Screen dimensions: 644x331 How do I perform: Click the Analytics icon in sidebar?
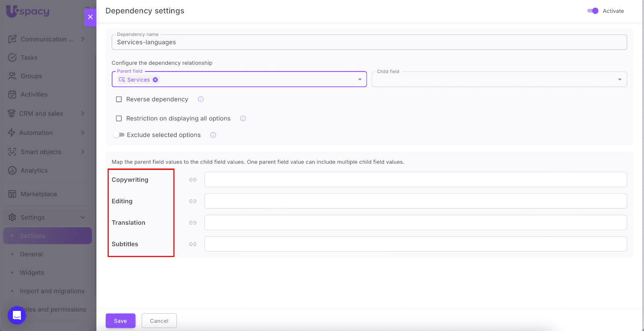(12, 171)
